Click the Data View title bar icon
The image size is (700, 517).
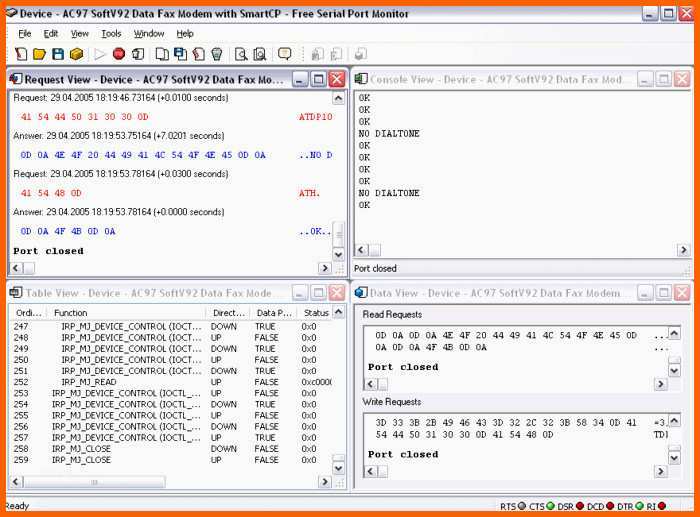pos(361,292)
